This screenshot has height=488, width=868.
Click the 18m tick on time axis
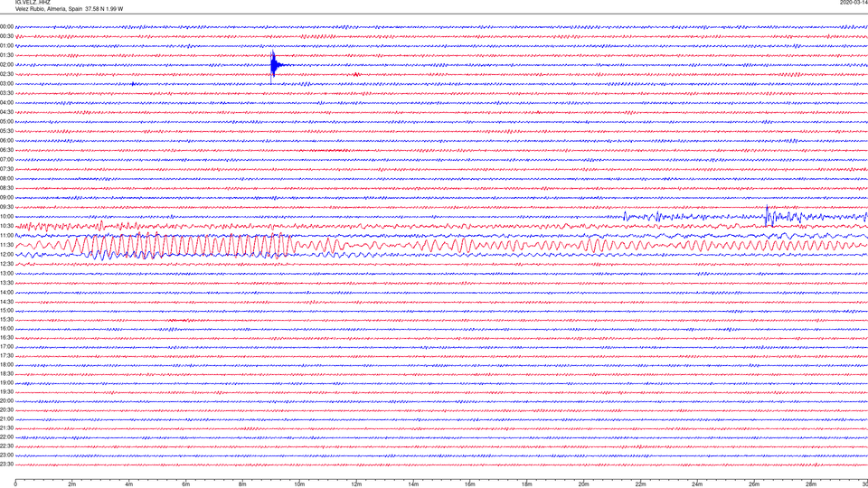tap(527, 484)
